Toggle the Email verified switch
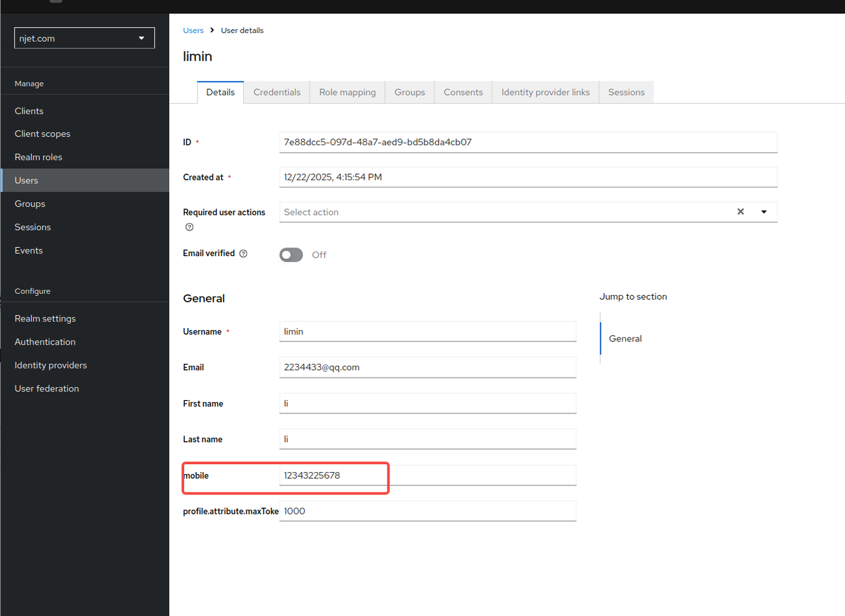Screen dimensions: 845x616 [x=291, y=255]
